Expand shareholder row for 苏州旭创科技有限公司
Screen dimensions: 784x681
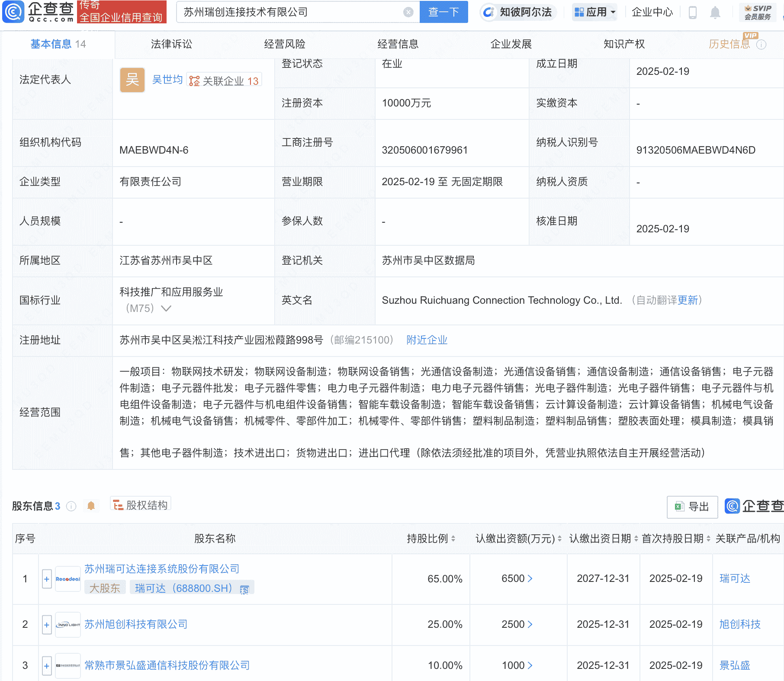47,625
